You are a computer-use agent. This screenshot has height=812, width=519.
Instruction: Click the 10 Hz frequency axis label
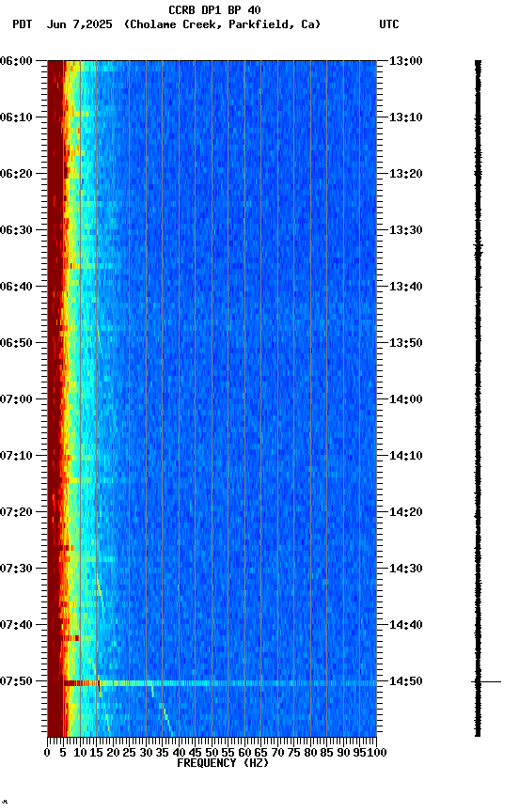tap(80, 753)
